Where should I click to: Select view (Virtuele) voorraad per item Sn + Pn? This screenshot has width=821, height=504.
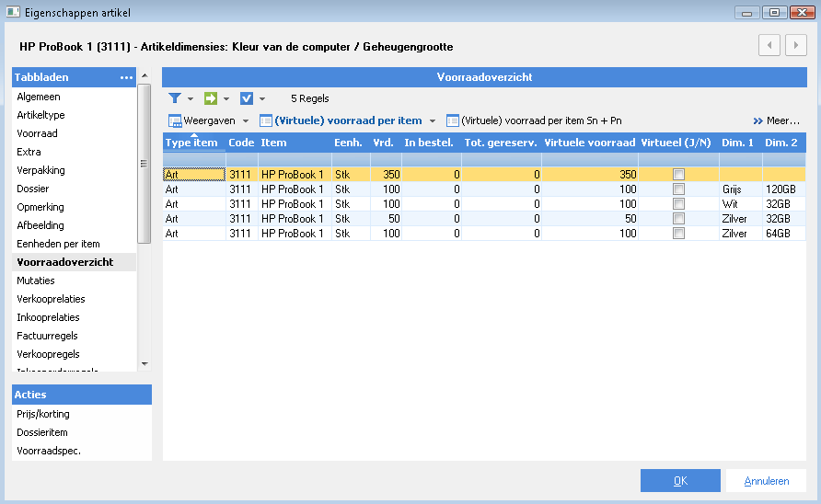[x=534, y=120]
